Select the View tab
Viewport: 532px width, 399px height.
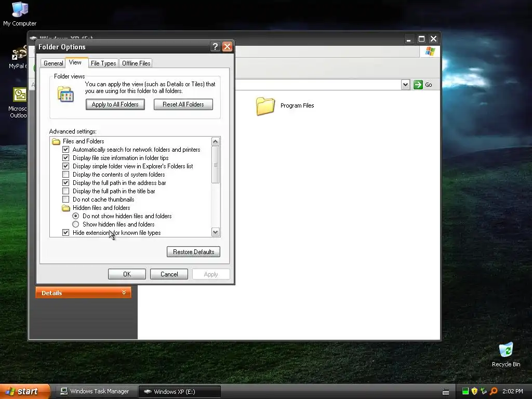pyautogui.click(x=75, y=62)
